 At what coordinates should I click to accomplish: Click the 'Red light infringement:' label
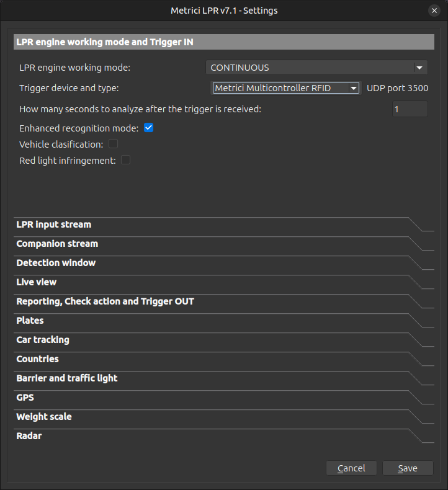point(68,161)
